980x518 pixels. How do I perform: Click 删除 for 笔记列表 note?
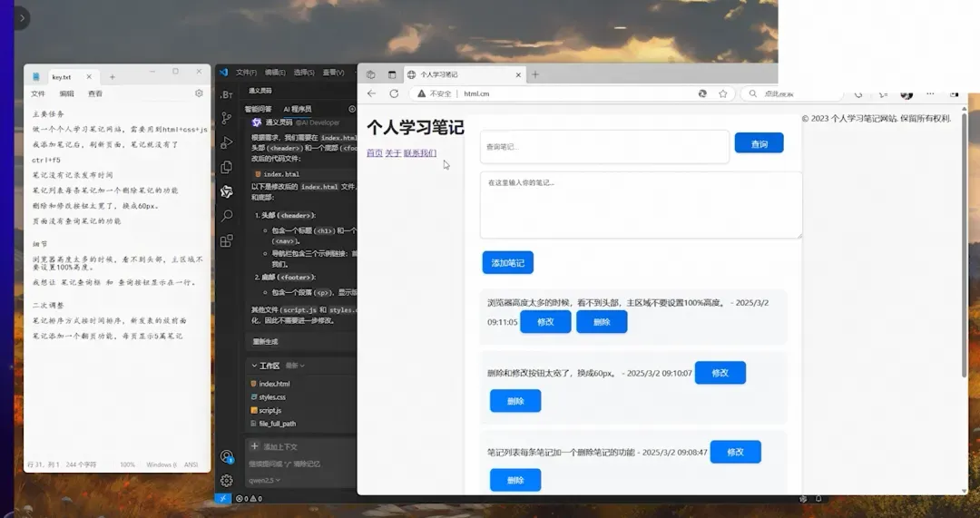tap(515, 481)
